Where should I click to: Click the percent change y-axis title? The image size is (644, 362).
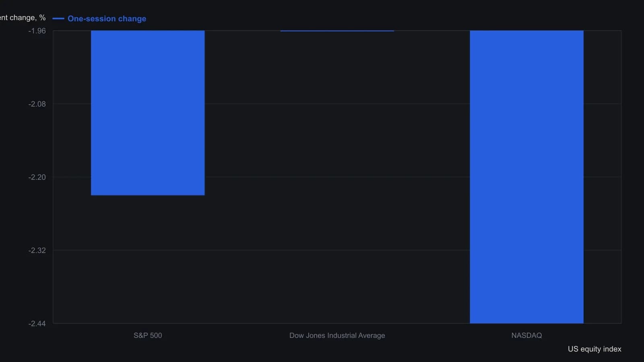tap(23, 18)
